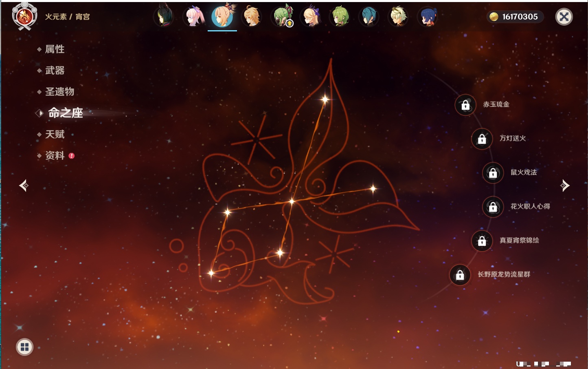Image resolution: width=588 pixels, height=369 pixels.
Task: Click the lock icon for 长野原龙势流星群
Action: [460, 275]
